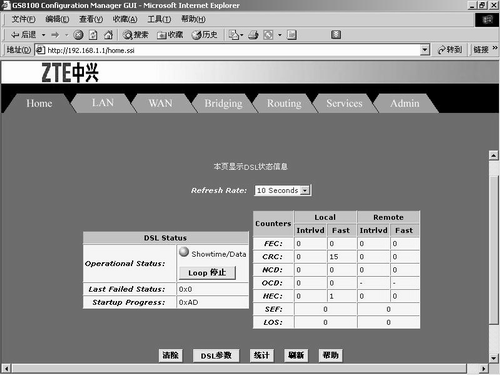Switch to the Home tab
This screenshot has width=500, height=375.
pos(39,103)
